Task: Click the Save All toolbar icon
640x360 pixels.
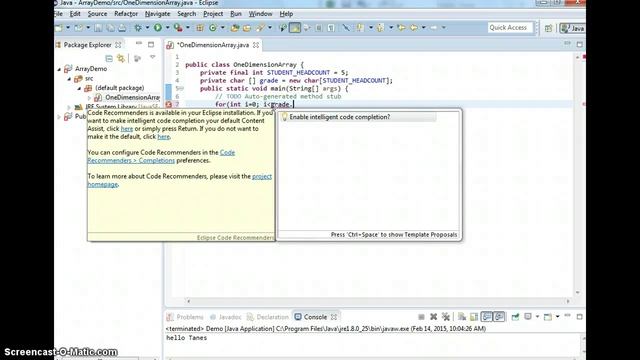Action: tap(110, 28)
